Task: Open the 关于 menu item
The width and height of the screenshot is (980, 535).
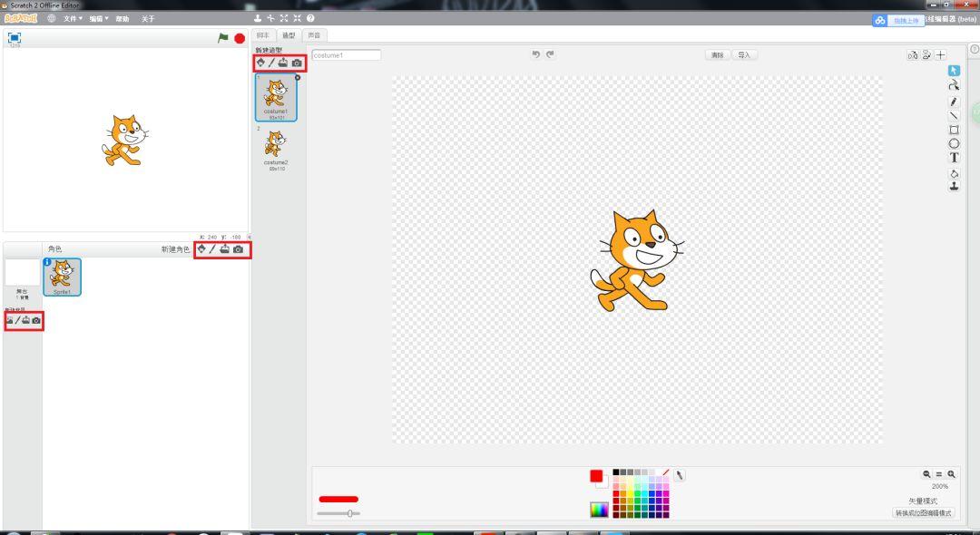Action: (148, 19)
